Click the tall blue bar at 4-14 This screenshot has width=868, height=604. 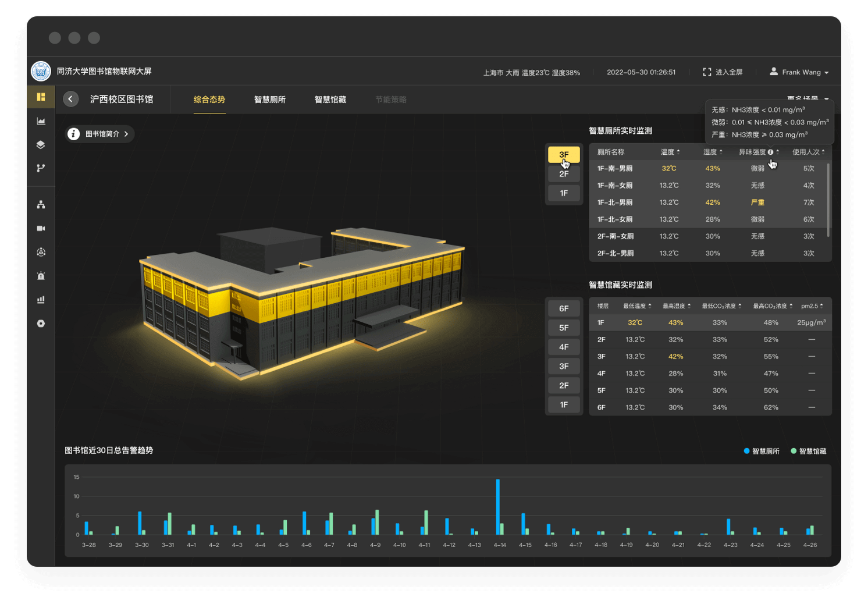point(498,507)
